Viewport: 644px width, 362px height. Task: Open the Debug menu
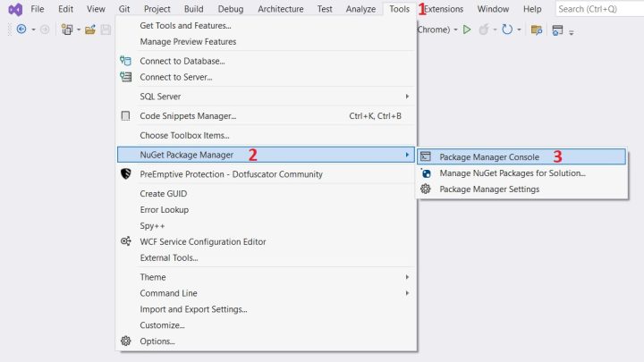point(231,9)
